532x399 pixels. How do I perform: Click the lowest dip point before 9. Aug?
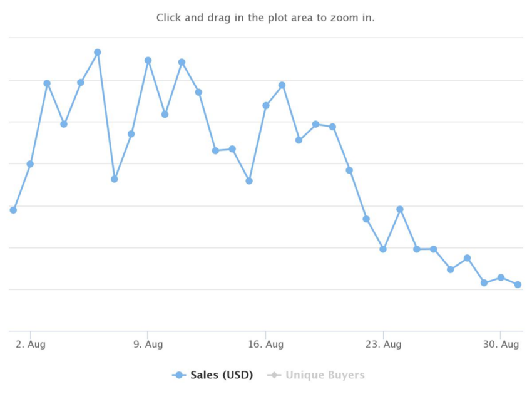[x=115, y=179]
